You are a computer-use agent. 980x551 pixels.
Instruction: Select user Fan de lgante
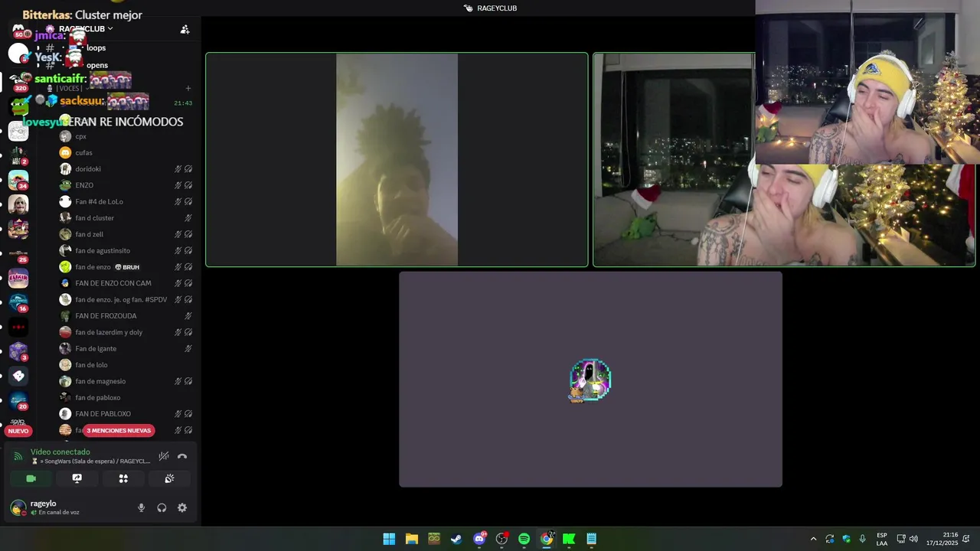(126, 348)
